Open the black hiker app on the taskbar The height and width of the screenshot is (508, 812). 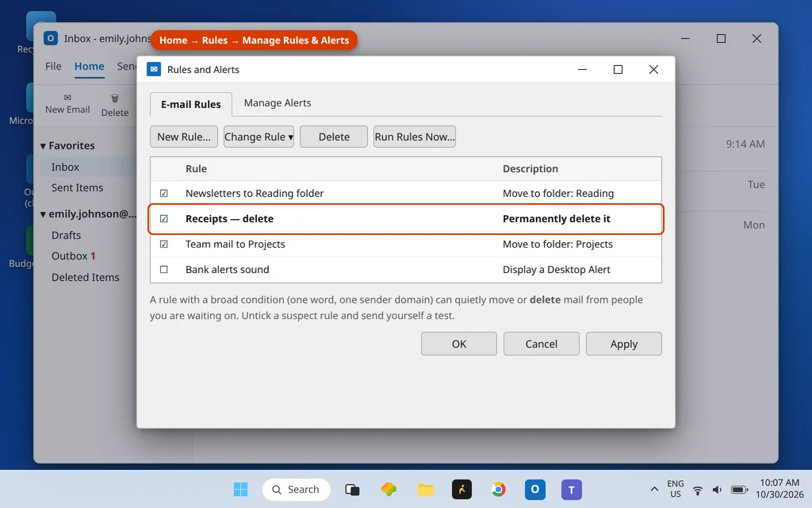click(462, 489)
